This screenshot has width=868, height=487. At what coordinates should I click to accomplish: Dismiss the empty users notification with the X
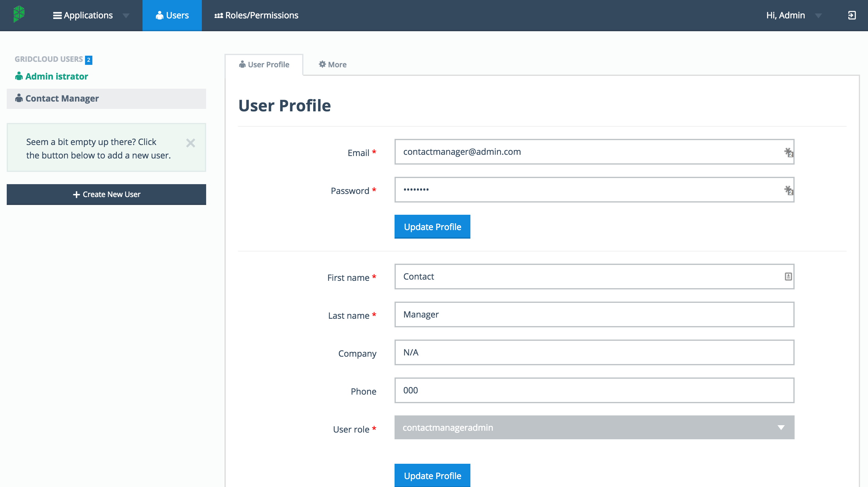(x=191, y=143)
